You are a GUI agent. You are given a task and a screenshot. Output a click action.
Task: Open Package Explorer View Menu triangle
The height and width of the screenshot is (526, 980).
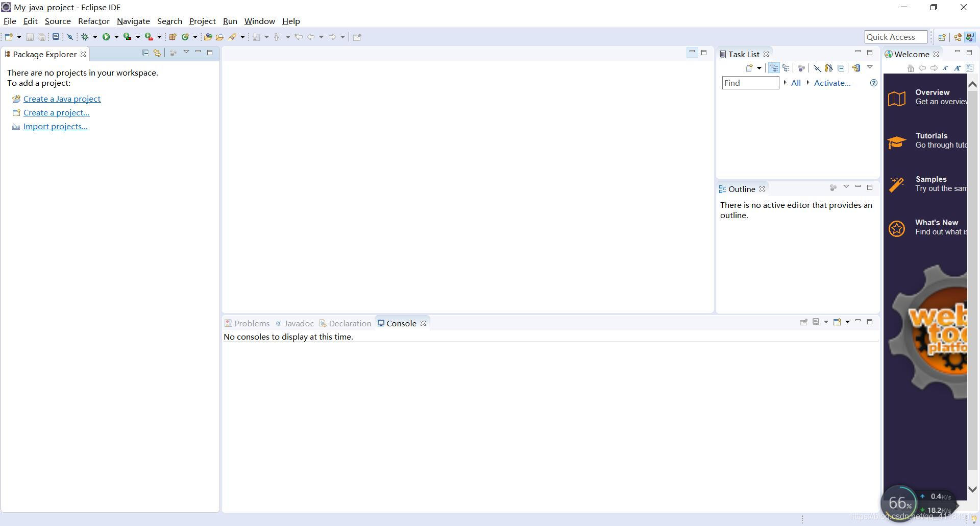pyautogui.click(x=186, y=52)
